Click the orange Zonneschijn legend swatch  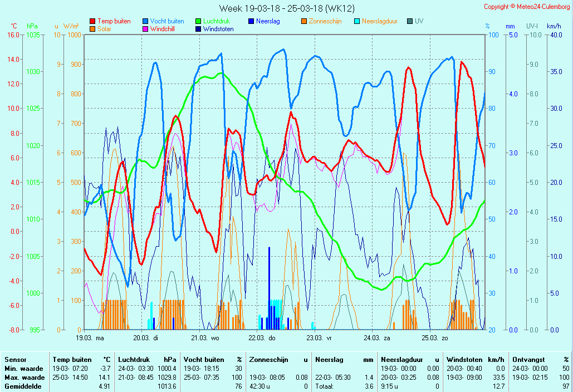tap(304, 21)
